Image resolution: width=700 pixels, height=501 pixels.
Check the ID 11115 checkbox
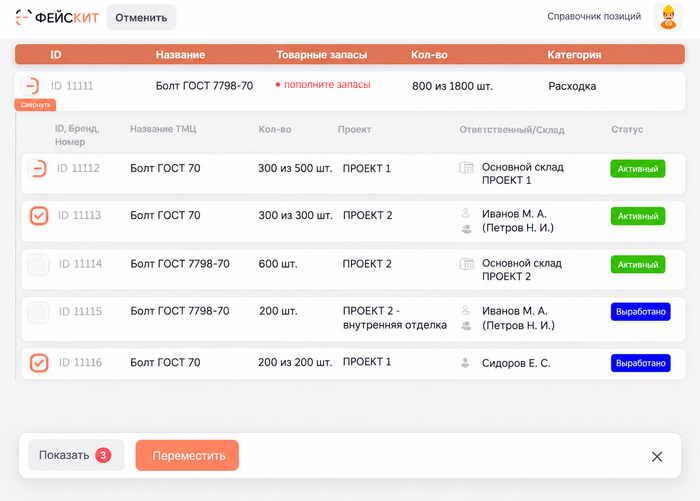pos(39,312)
